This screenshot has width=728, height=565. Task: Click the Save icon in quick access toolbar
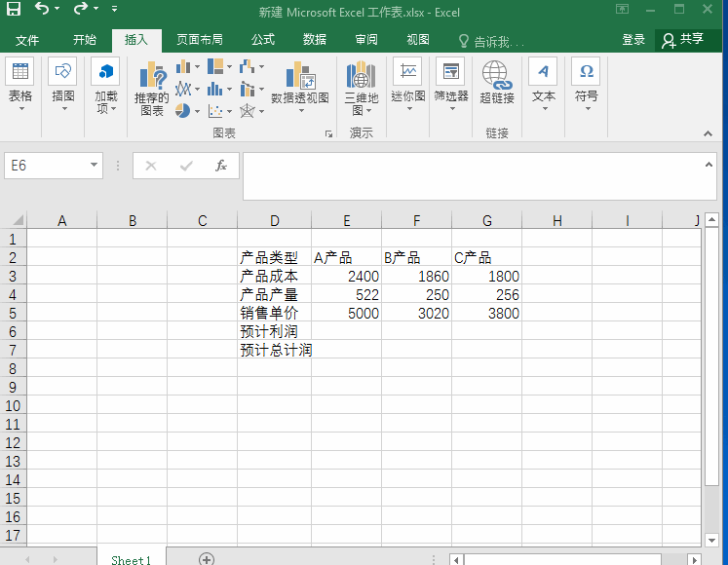(13, 9)
